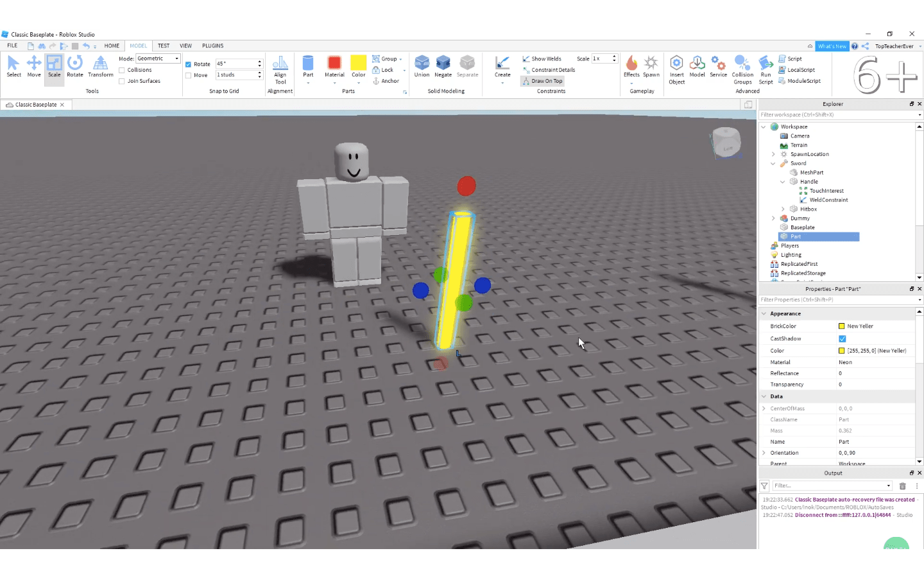The image size is (924, 578).
Task: Collapse the Workspace tree node
Action: click(x=764, y=127)
